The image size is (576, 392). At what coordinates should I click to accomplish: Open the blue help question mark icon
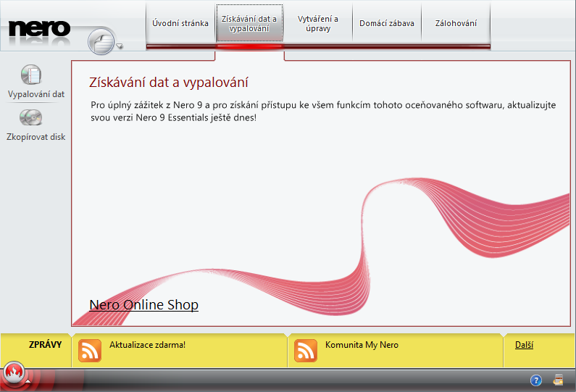536,380
